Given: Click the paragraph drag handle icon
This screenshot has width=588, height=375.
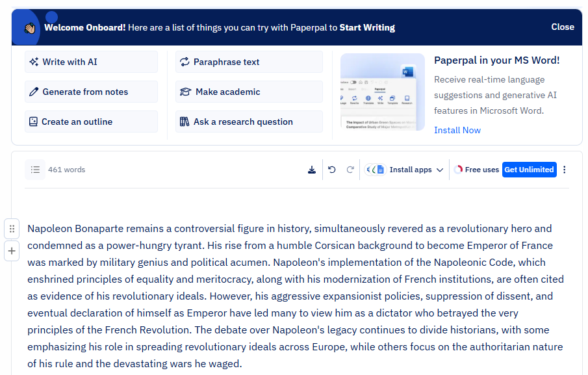Looking at the screenshot, I should point(12,228).
